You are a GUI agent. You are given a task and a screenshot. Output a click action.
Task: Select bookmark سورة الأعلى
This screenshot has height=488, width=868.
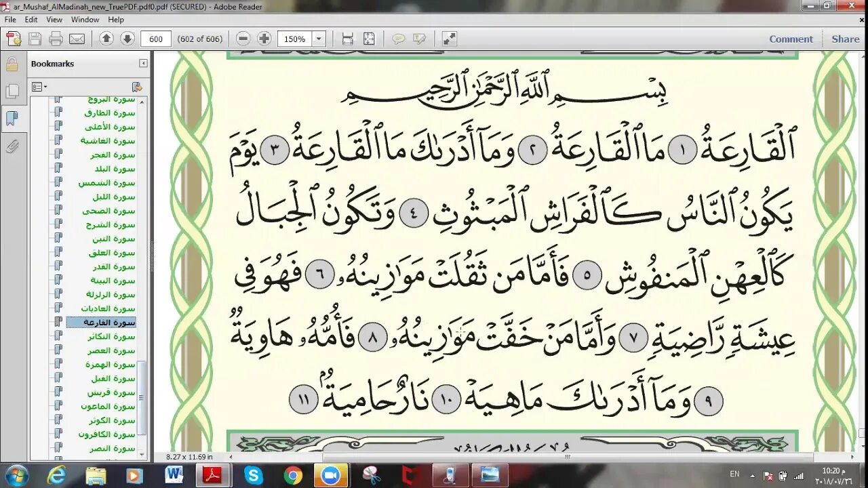pyautogui.click(x=110, y=127)
